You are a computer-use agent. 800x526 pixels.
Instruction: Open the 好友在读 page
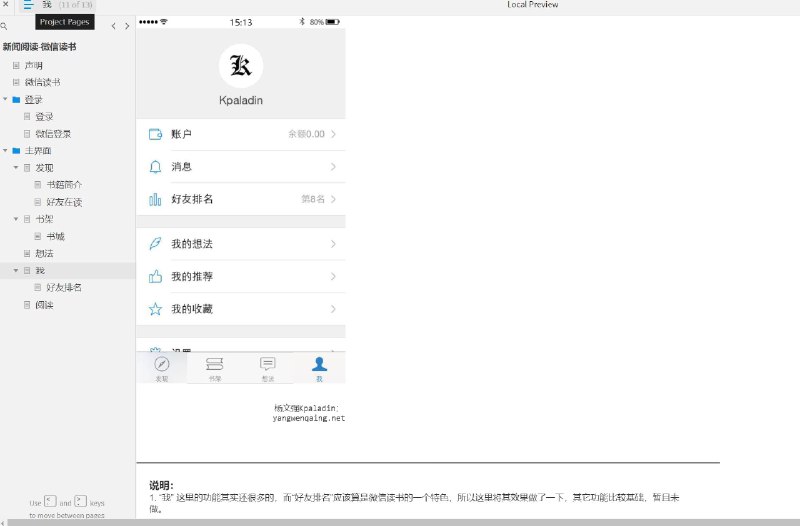tap(64, 202)
